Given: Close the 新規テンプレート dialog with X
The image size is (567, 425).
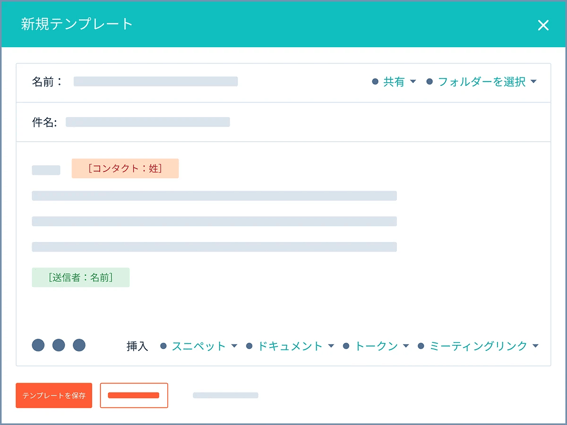Looking at the screenshot, I should coord(543,25).
